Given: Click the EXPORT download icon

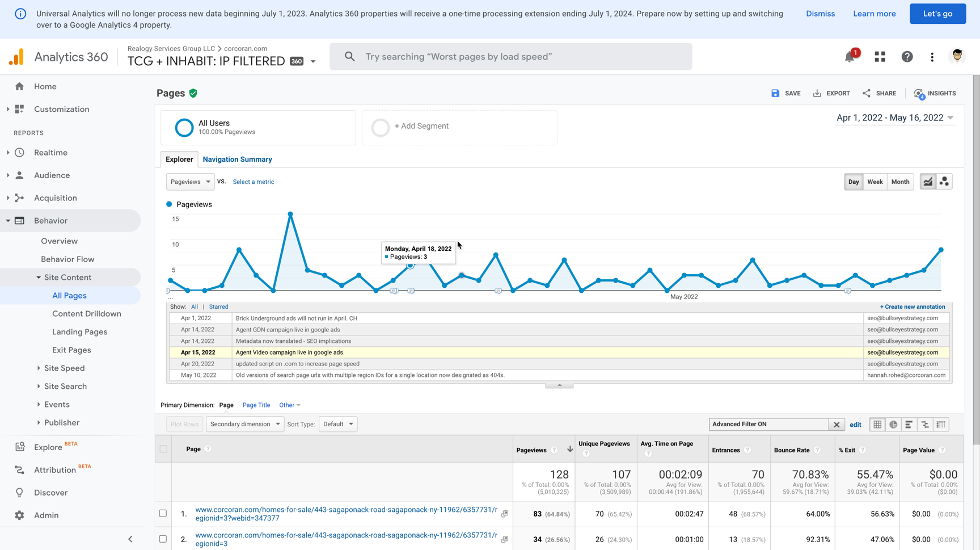Looking at the screenshot, I should point(817,93).
